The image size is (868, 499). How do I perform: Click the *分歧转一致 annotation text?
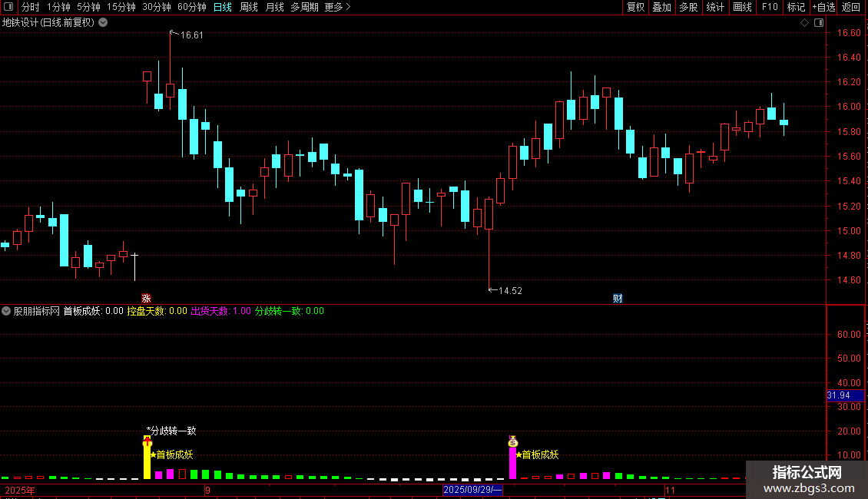coord(171,431)
